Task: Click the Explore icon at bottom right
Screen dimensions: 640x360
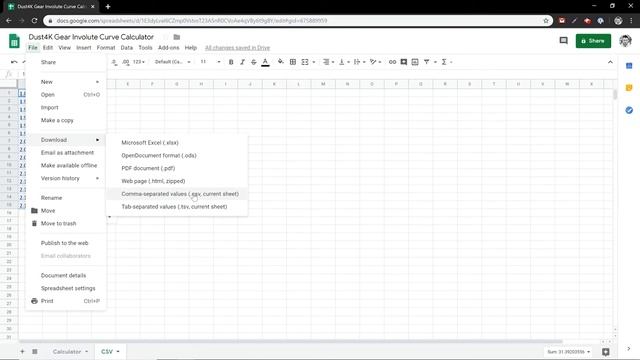Action: coord(606,352)
